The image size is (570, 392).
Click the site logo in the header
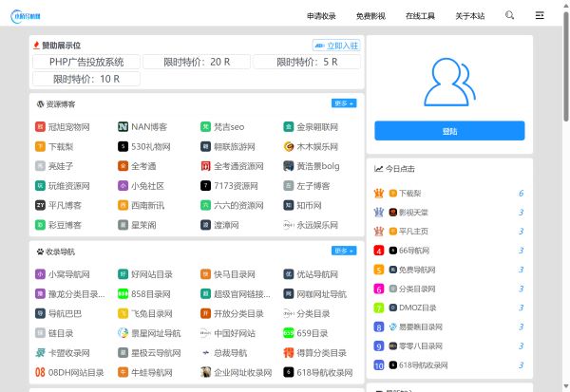26,16
